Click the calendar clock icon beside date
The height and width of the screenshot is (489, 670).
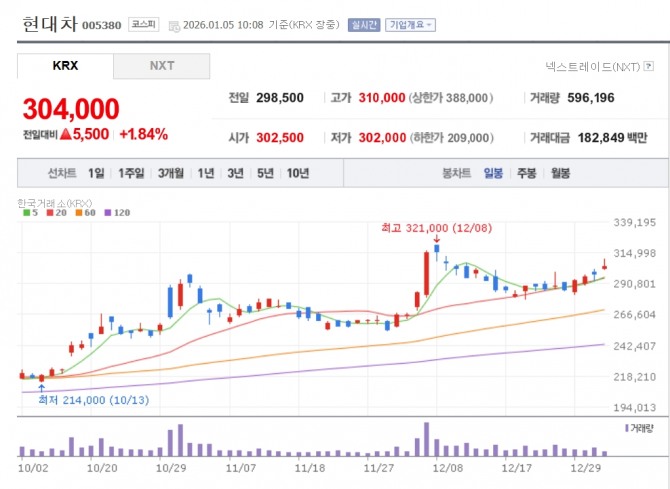point(174,26)
